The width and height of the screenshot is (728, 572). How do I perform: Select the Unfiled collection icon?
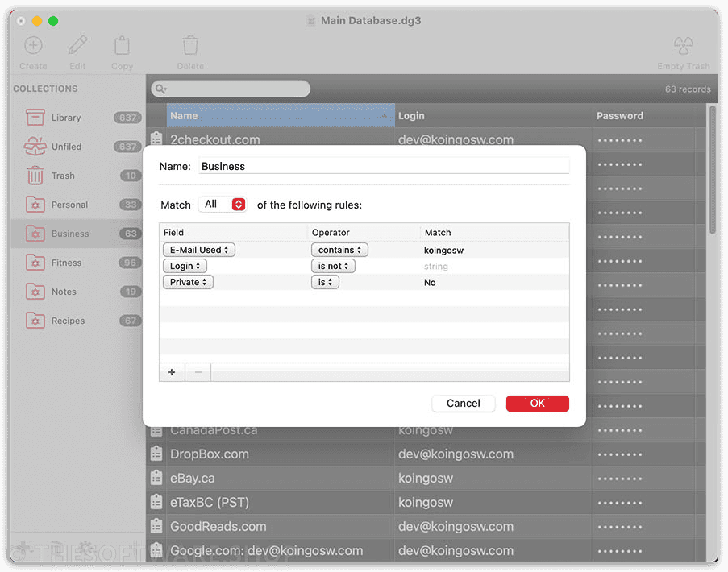click(35, 146)
